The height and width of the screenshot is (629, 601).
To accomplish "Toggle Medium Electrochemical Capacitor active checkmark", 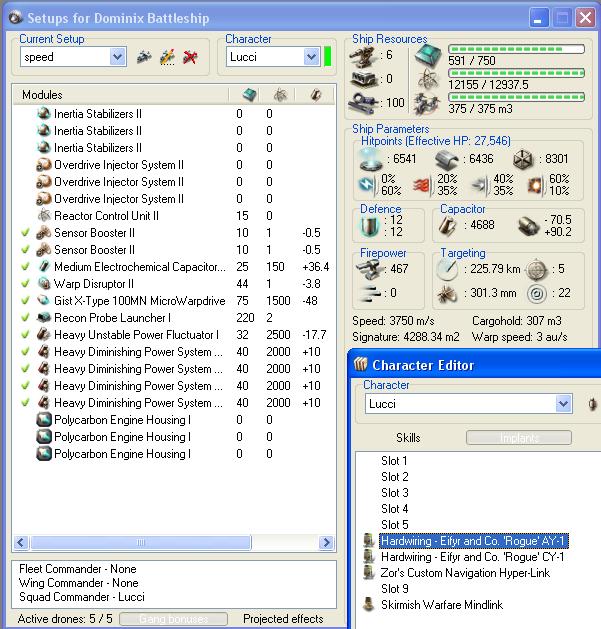I will (25, 267).
